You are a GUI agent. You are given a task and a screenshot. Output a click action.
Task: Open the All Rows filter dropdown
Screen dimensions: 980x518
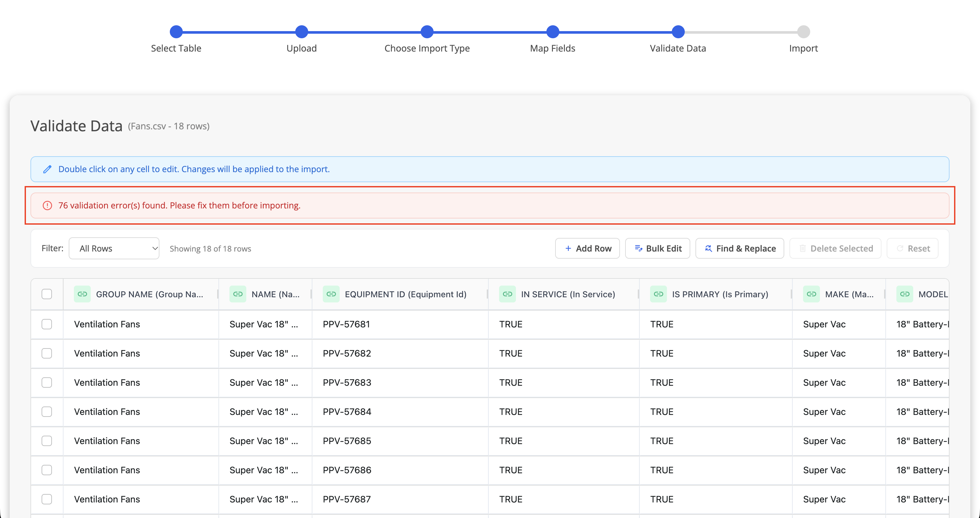[x=114, y=248]
